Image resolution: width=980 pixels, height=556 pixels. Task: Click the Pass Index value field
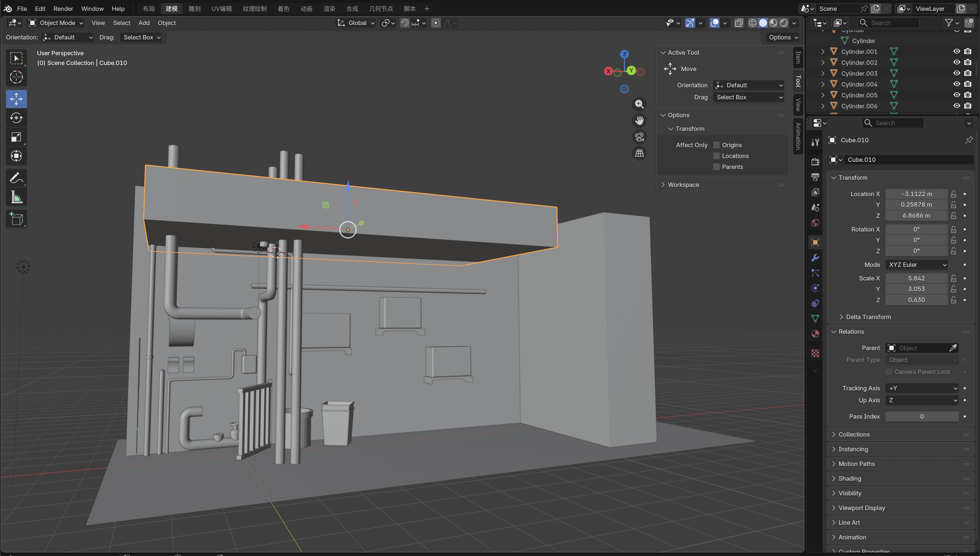[x=921, y=417]
